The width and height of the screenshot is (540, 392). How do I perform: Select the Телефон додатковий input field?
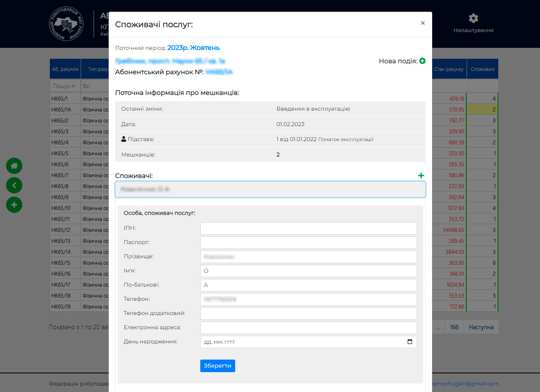point(308,313)
